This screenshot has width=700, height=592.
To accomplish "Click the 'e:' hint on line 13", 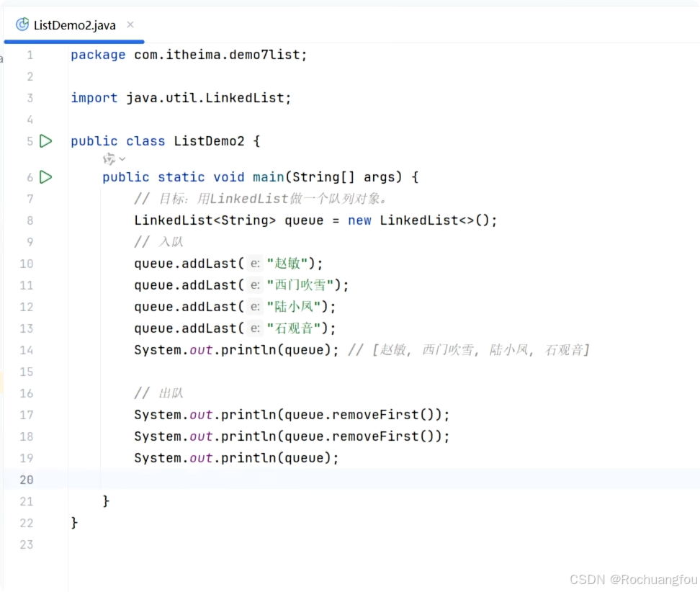I will click(256, 328).
